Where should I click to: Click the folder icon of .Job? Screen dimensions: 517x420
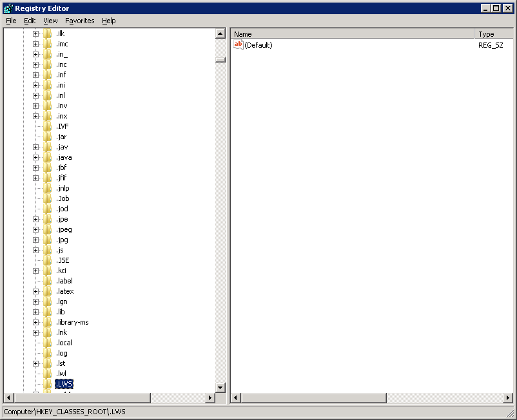[48, 198]
